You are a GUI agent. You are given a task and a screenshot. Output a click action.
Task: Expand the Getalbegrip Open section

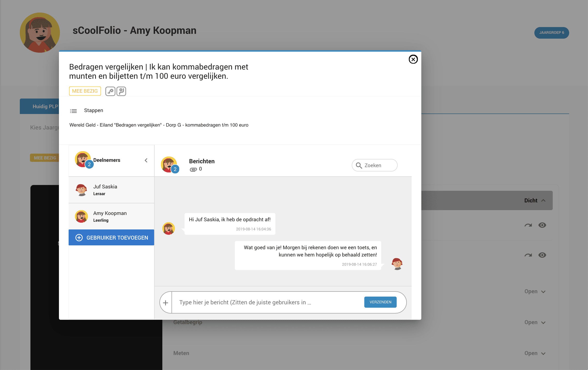click(x=535, y=322)
